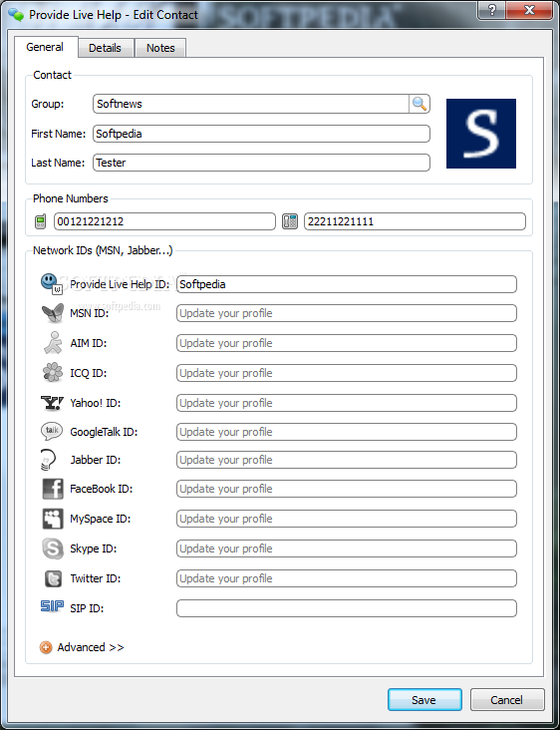Click the title bar help question mark

point(491,10)
